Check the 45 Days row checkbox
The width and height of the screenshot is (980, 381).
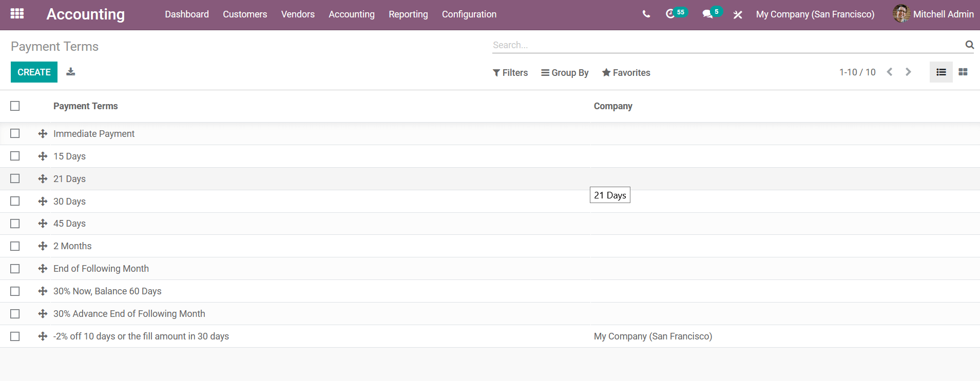[15, 224]
